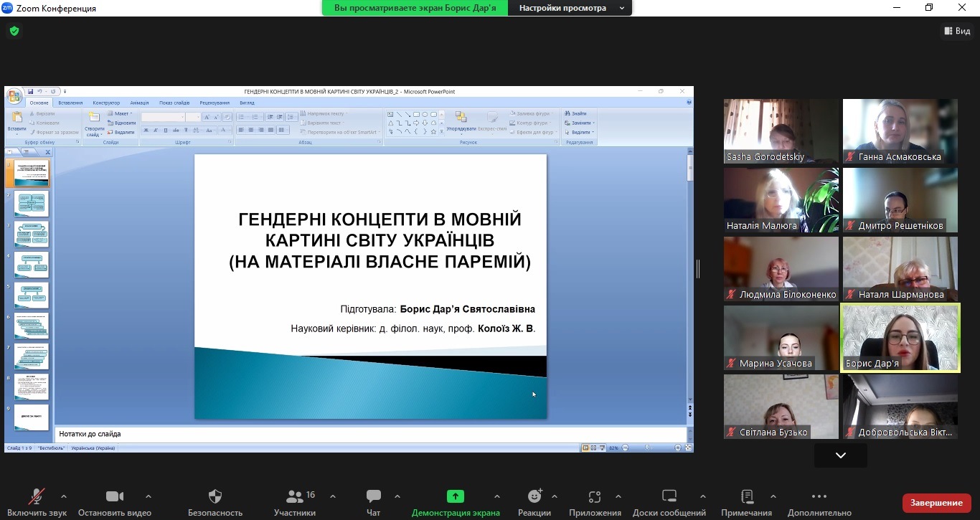Click the Нотатки до слайда notes field
This screenshot has width=980, height=520.
[x=370, y=434]
